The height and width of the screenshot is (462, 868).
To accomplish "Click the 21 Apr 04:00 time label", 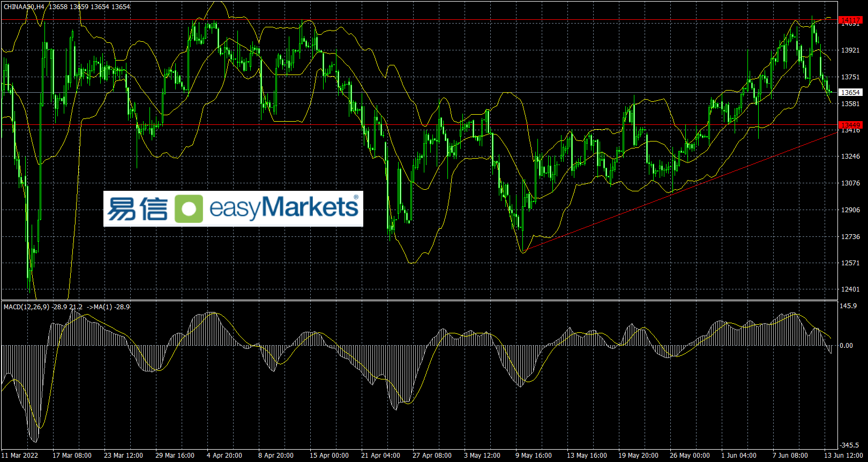I will click(380, 456).
